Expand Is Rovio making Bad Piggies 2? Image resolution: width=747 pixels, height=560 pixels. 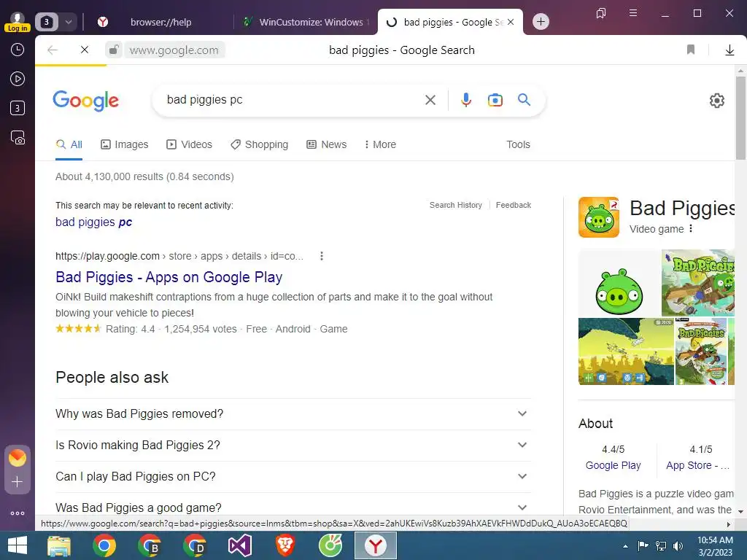pyautogui.click(x=293, y=446)
